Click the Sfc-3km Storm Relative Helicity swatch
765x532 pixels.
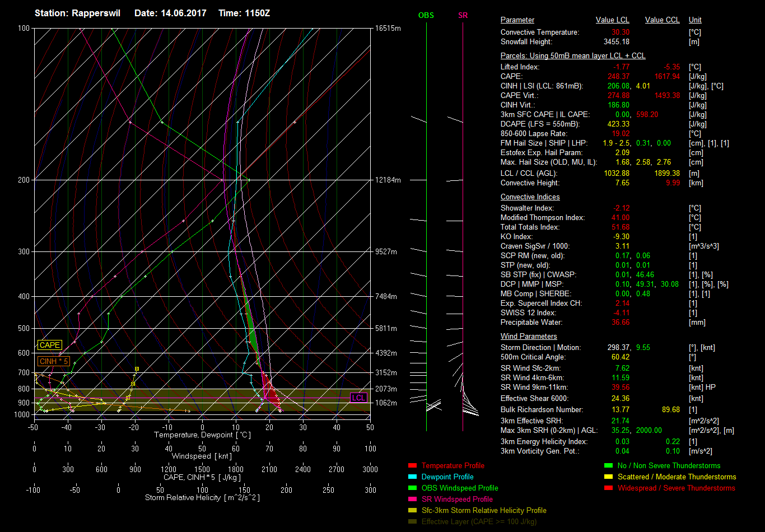412,510
